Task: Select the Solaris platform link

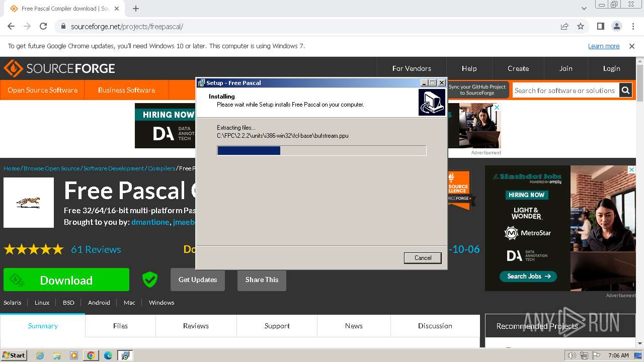Action: [x=13, y=303]
